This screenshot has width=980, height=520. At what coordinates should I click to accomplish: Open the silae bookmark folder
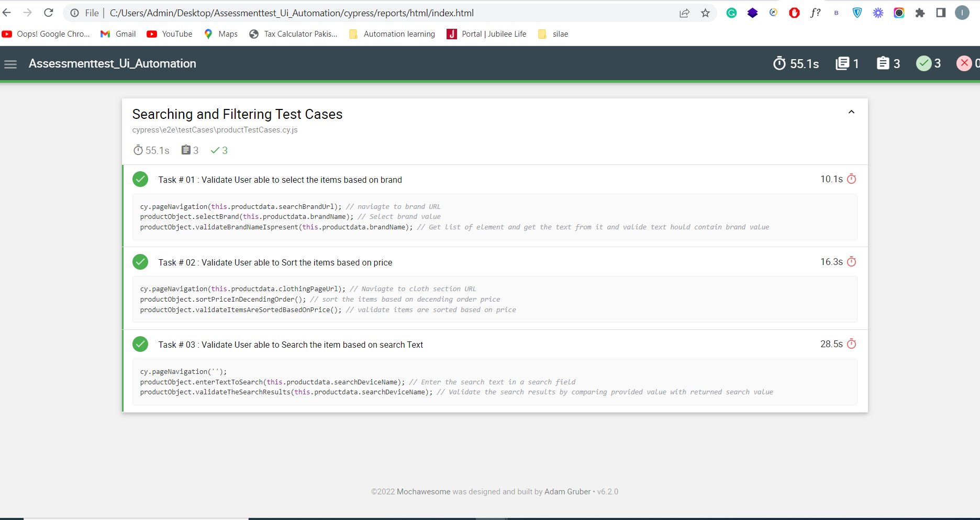[x=553, y=34]
